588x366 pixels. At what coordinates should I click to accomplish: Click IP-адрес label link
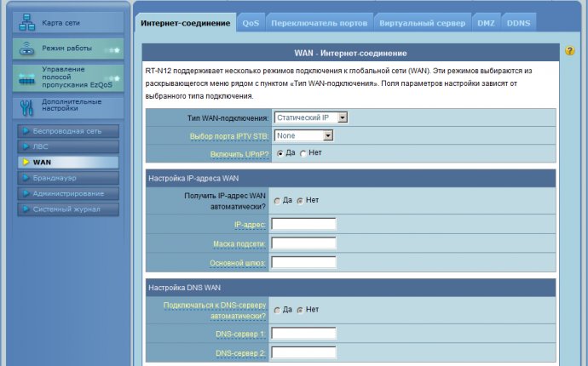point(250,225)
